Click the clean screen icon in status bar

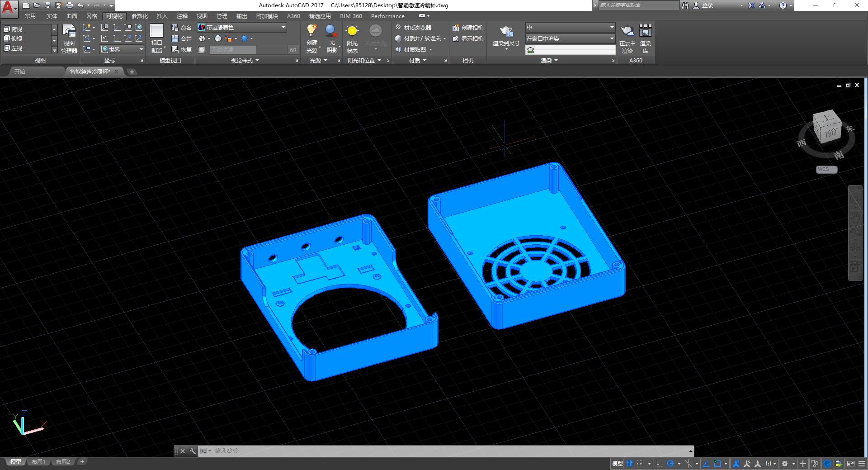pyautogui.click(x=850, y=464)
